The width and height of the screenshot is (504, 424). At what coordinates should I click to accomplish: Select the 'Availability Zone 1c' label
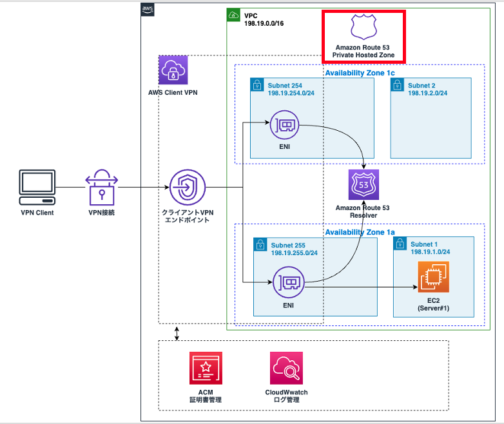360,73
